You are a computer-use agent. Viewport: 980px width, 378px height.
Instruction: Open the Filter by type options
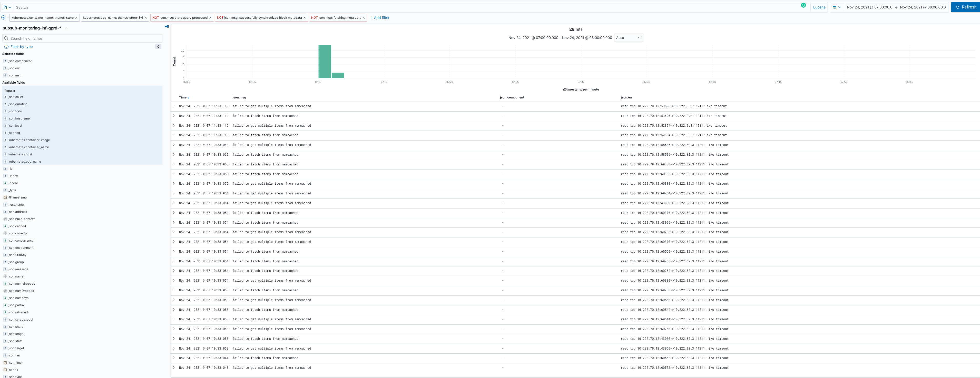click(x=21, y=47)
